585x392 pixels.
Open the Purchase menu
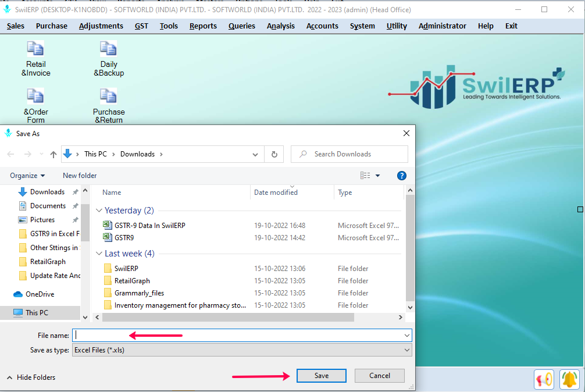pyautogui.click(x=52, y=26)
